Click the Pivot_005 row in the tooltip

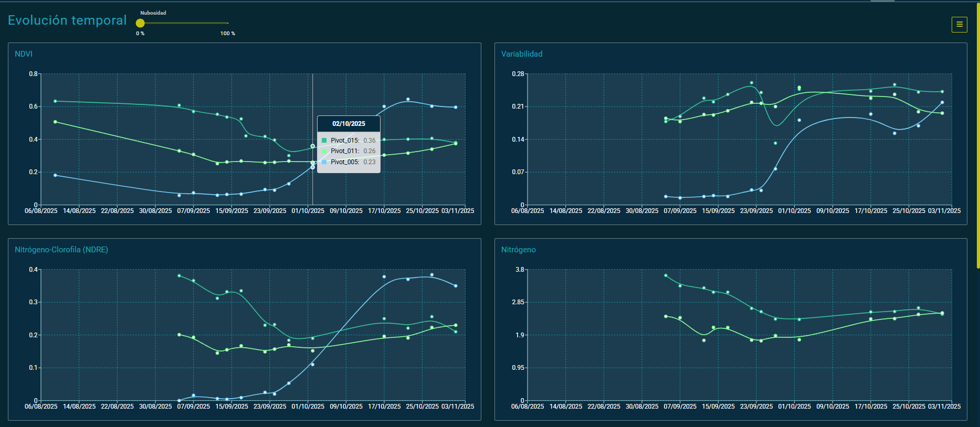click(349, 162)
